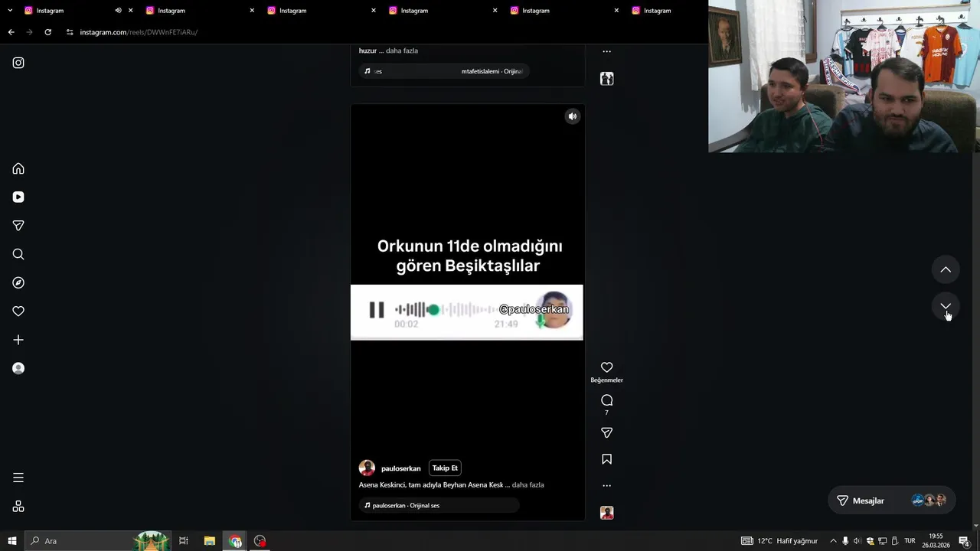Click the Instagram logo in the sidebar
This screenshot has height=551, width=980.
(x=18, y=63)
